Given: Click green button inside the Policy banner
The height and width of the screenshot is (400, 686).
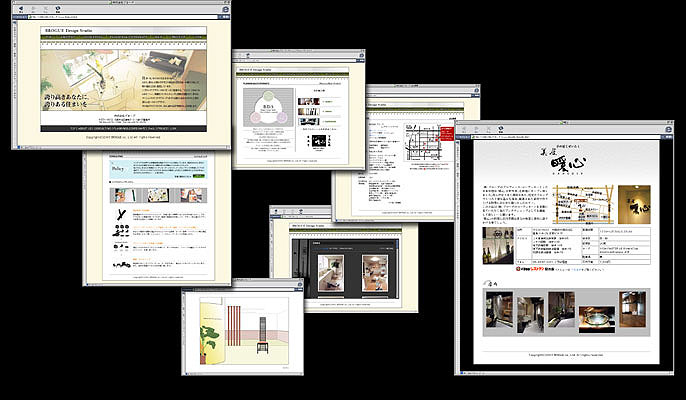Looking at the screenshot, I should tap(198, 176).
